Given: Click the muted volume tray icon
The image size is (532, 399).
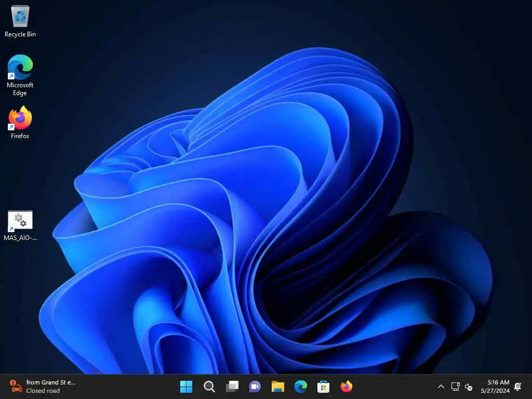Looking at the screenshot, I should click(469, 387).
